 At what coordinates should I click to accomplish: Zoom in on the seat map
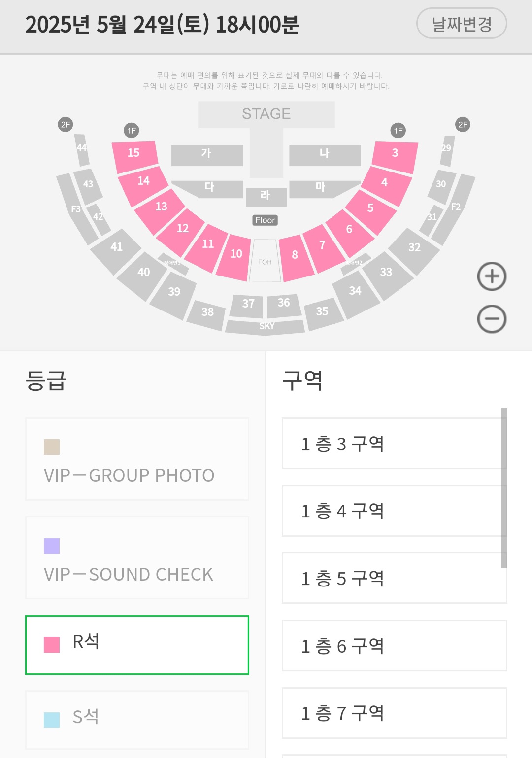[x=492, y=276]
